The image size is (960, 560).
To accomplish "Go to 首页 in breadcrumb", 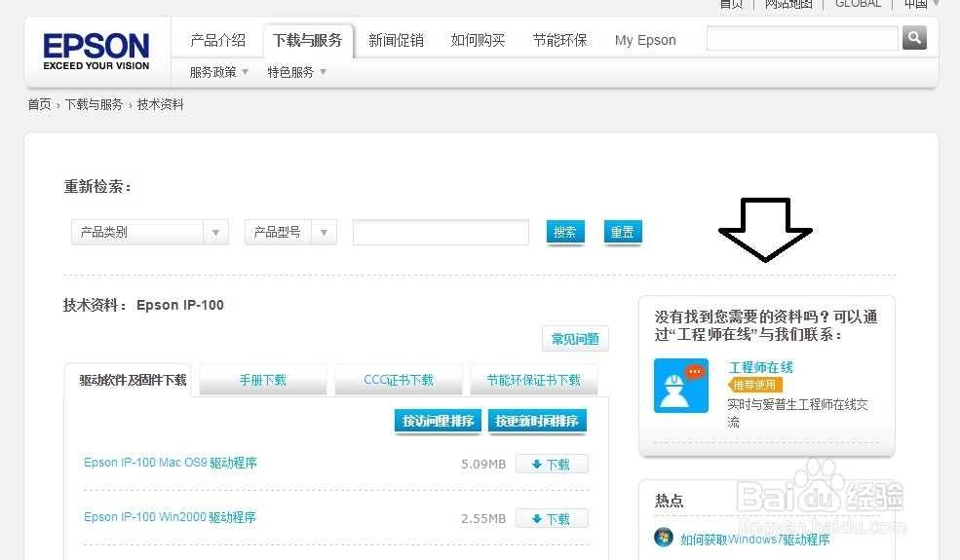I will click(39, 104).
